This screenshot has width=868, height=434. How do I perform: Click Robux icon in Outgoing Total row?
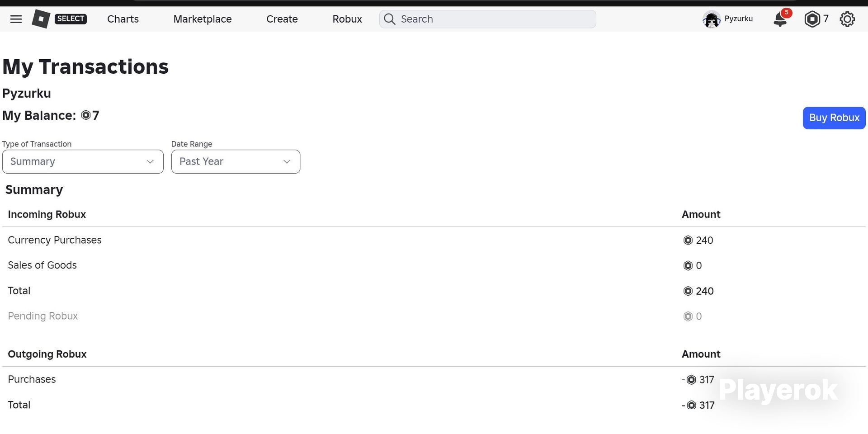coord(691,405)
